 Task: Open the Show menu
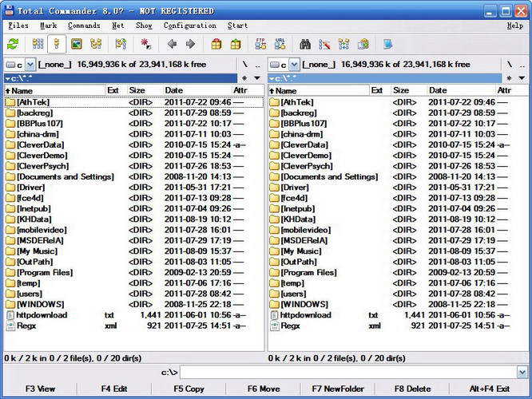tap(144, 26)
